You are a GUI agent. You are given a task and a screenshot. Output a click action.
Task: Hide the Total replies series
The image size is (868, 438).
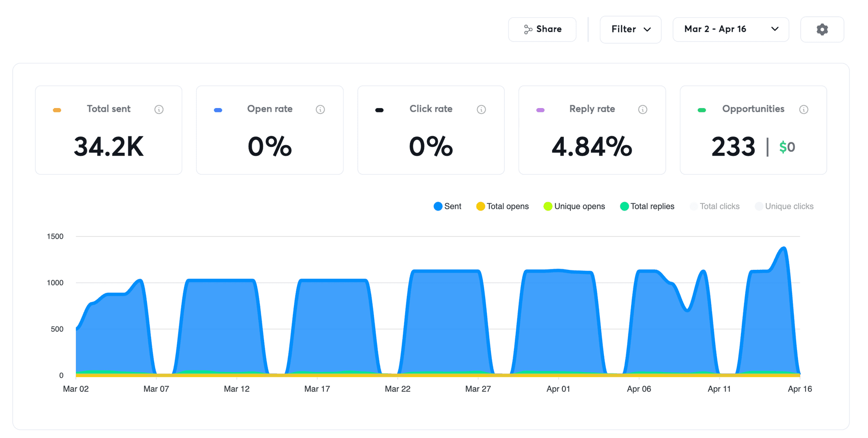(647, 207)
